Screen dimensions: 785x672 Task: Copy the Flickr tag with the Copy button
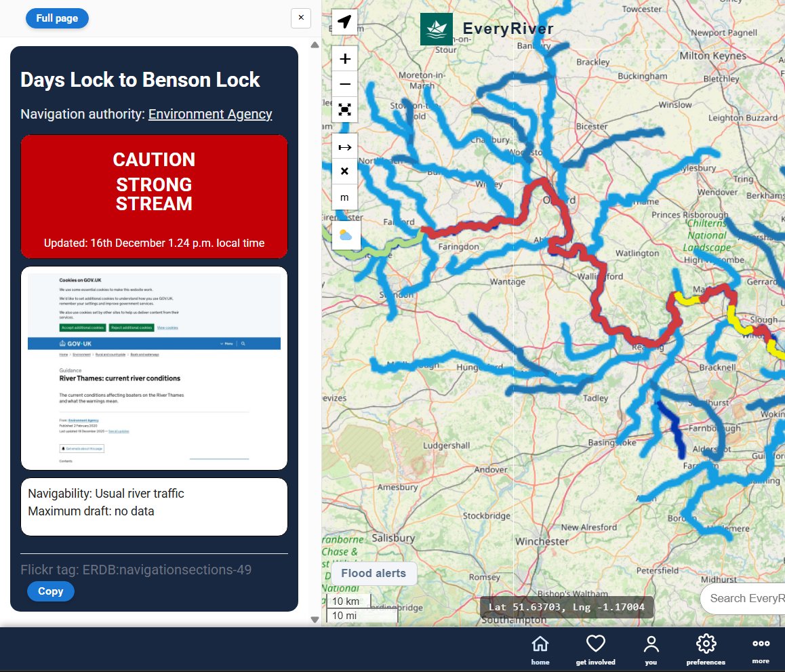pyautogui.click(x=51, y=591)
